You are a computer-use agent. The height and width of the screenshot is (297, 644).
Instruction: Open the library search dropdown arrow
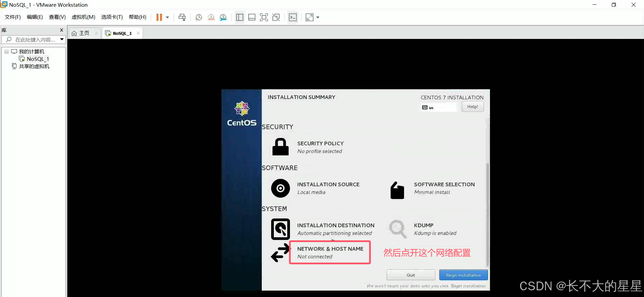tap(62, 40)
